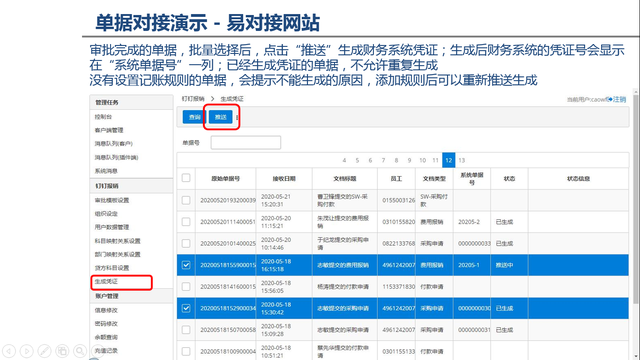640x360 pixels.
Task: Open 客户端管理 in the sidebar
Action: 109,130
